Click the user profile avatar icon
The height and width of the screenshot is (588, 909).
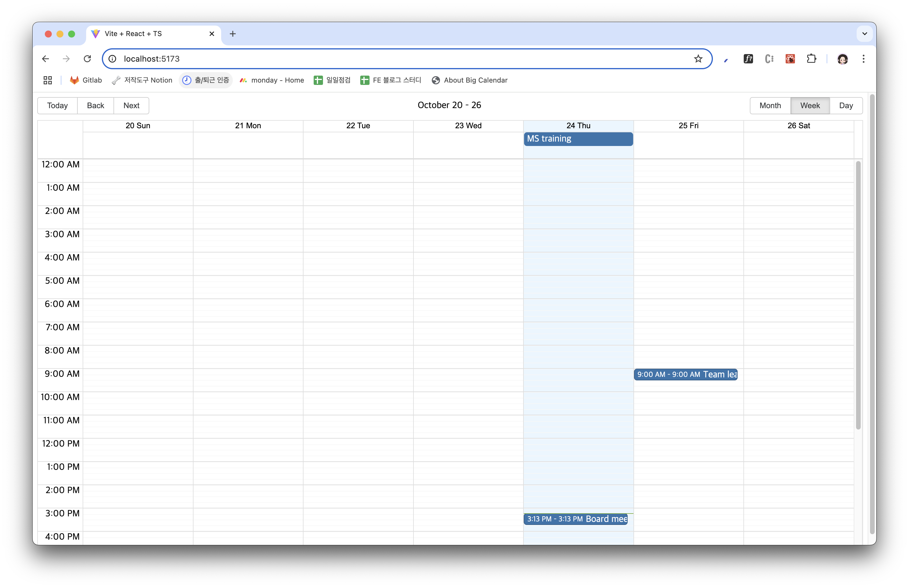(x=843, y=59)
